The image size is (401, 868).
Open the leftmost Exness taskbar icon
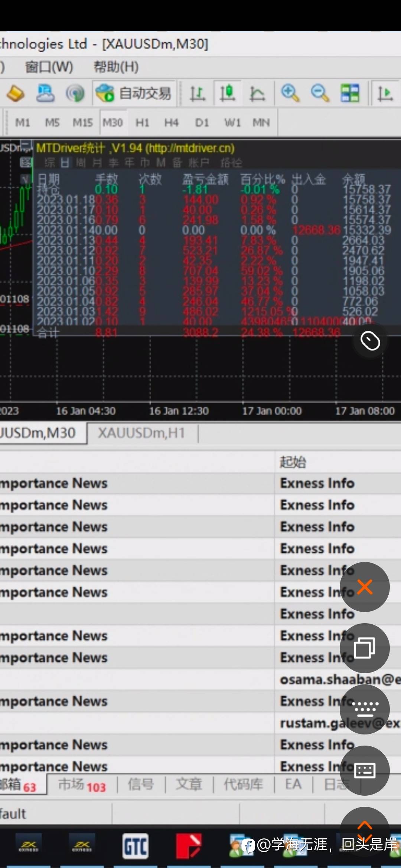(28, 846)
